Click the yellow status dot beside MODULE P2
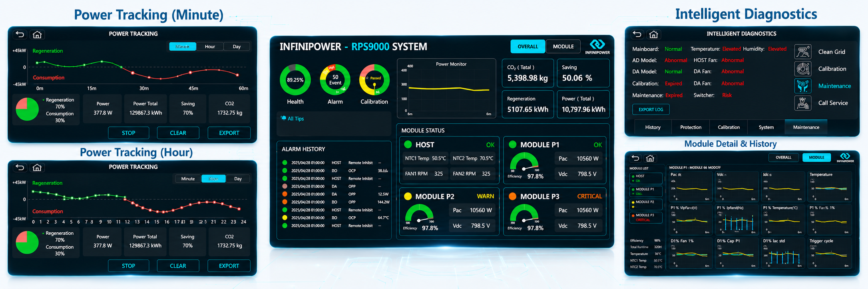 tap(408, 196)
